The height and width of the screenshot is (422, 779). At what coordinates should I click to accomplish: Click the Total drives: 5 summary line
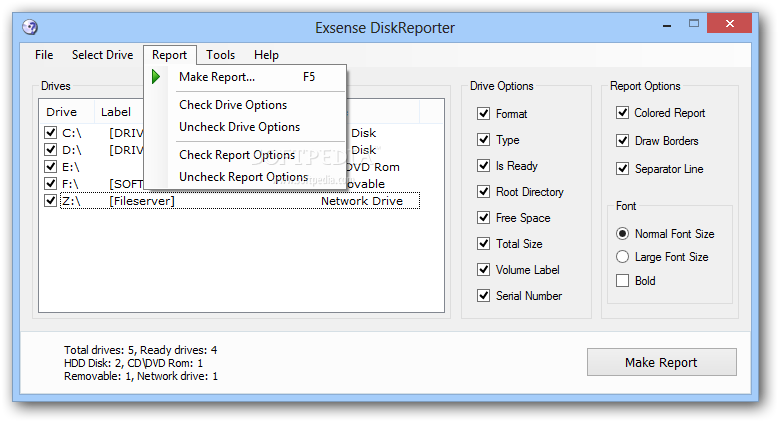pos(141,350)
